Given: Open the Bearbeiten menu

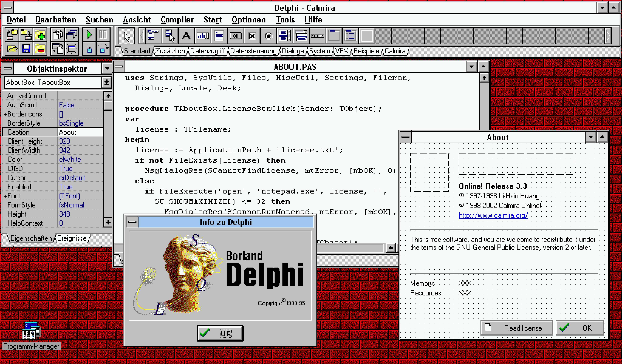Looking at the screenshot, I should [x=56, y=20].
